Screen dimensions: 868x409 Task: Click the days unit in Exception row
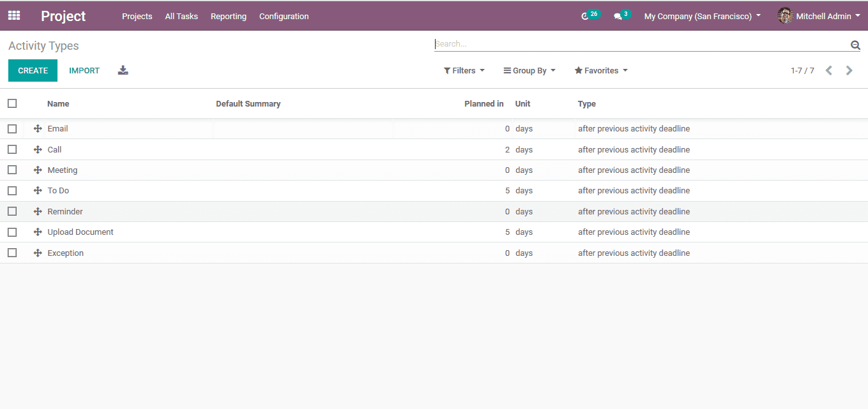[524, 253]
